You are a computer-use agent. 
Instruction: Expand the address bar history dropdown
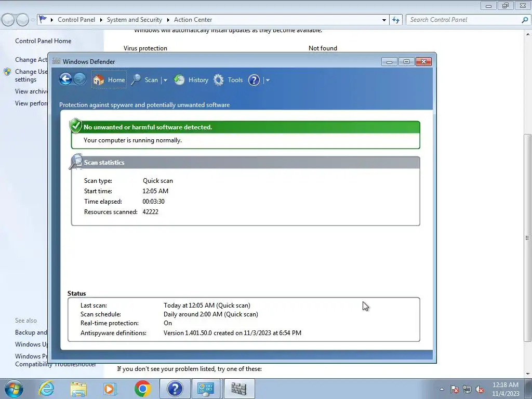[384, 20]
